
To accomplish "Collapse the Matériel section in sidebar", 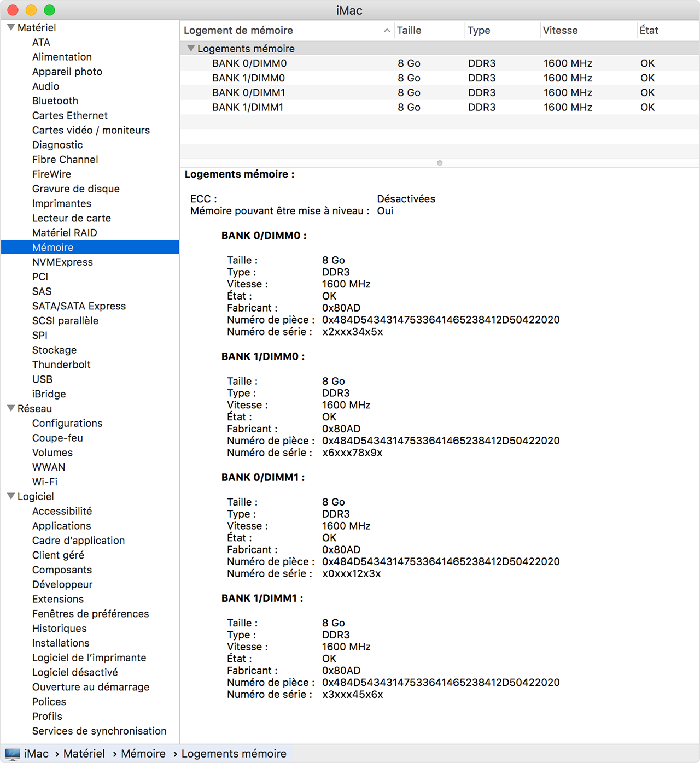I will pyautogui.click(x=10, y=27).
